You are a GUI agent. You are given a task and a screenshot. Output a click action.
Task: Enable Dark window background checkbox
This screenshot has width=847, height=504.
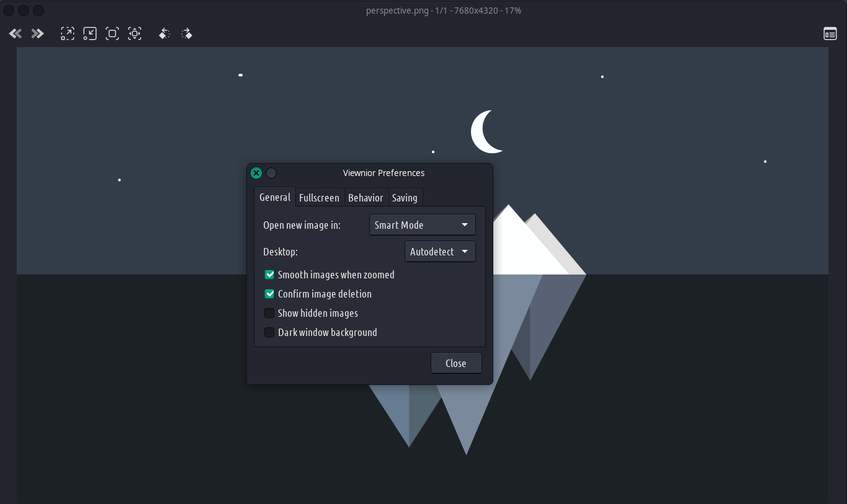click(x=269, y=332)
